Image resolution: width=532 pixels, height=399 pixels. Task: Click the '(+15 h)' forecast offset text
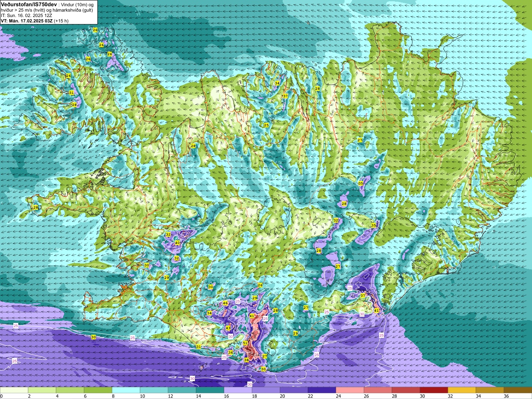coord(61,21)
